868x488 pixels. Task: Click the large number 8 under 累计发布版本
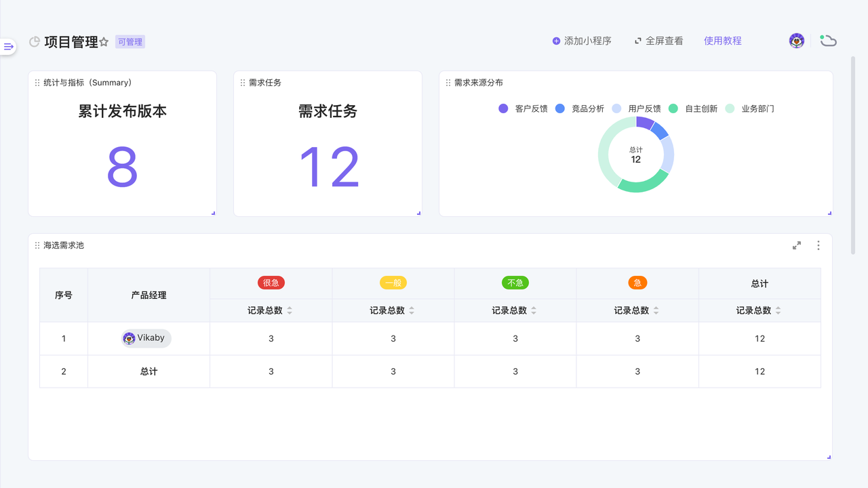[123, 167]
